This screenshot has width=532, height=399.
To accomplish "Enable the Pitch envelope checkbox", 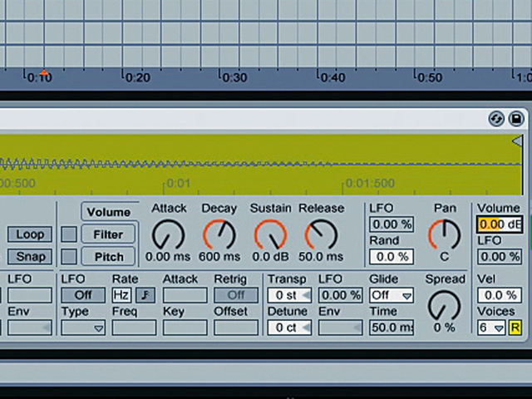I will [69, 257].
